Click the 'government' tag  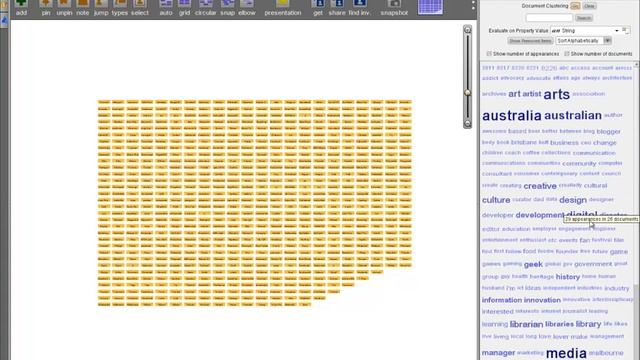point(593,264)
